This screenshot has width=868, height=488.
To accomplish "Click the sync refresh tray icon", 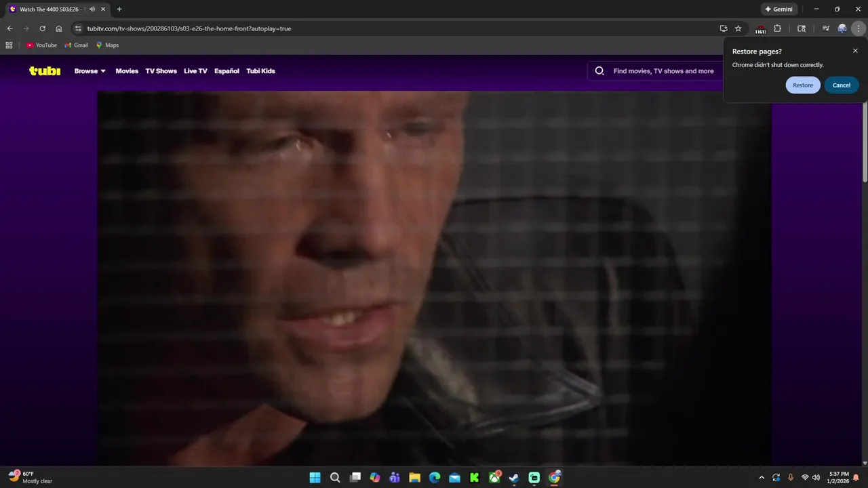I will (776, 478).
